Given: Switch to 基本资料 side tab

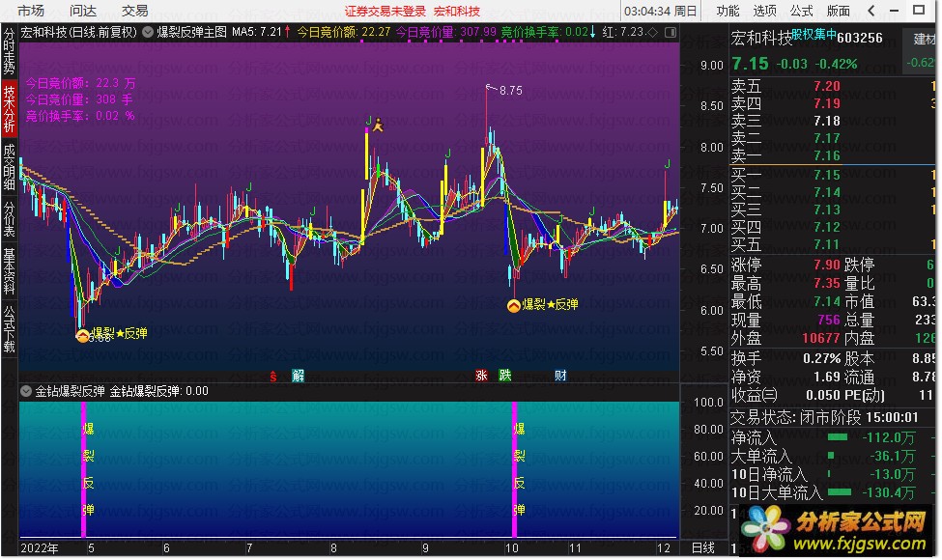Looking at the screenshot, I should click(x=9, y=270).
